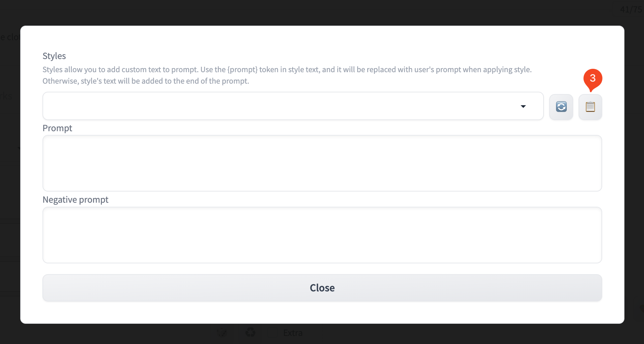Viewport: 644px width, 344px height.
Task: Click the clipboard copy-prompt-to-style icon
Action: [x=590, y=107]
